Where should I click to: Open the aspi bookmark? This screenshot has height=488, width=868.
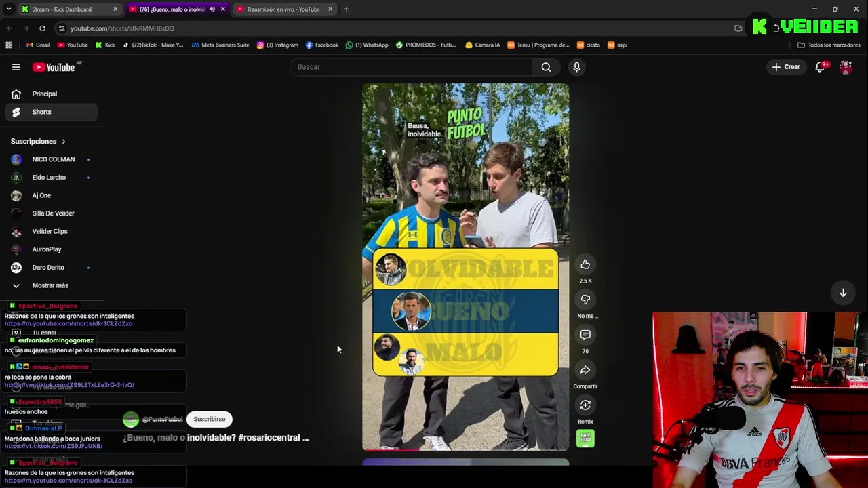(x=618, y=45)
